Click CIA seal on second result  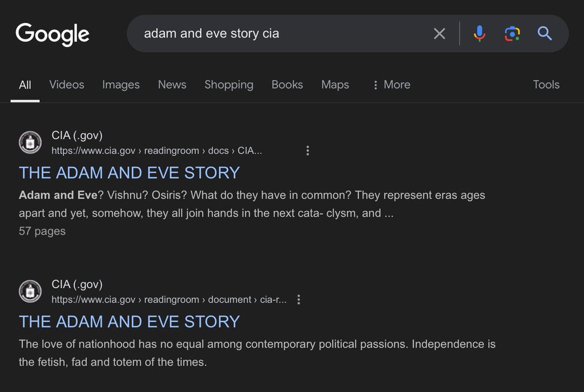point(30,291)
